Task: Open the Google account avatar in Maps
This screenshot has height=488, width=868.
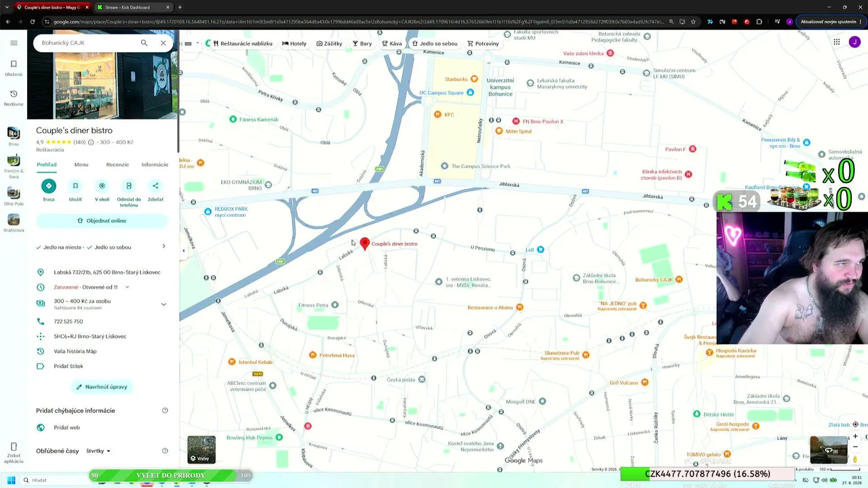Action: point(854,42)
